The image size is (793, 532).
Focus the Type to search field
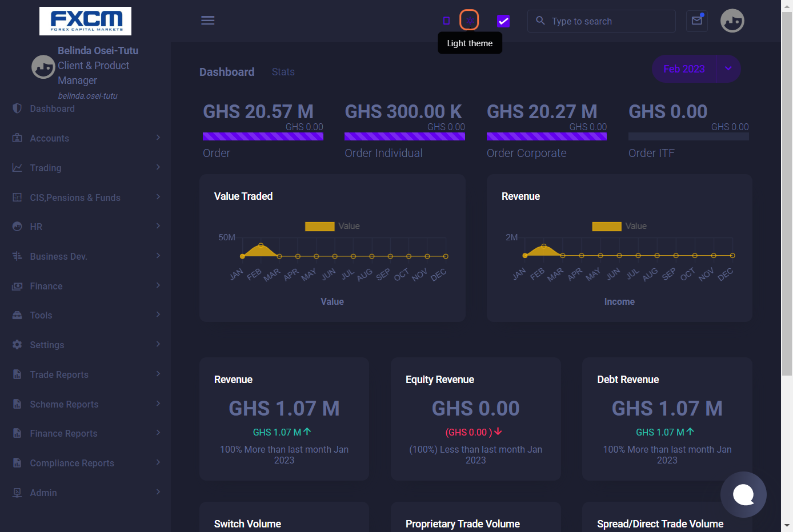pyautogui.click(x=602, y=21)
